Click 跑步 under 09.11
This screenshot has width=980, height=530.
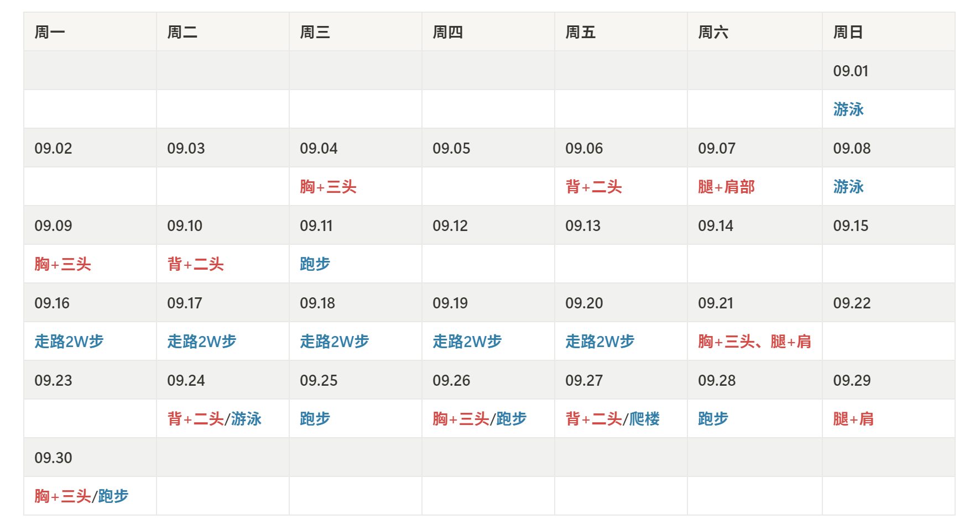click(x=315, y=264)
